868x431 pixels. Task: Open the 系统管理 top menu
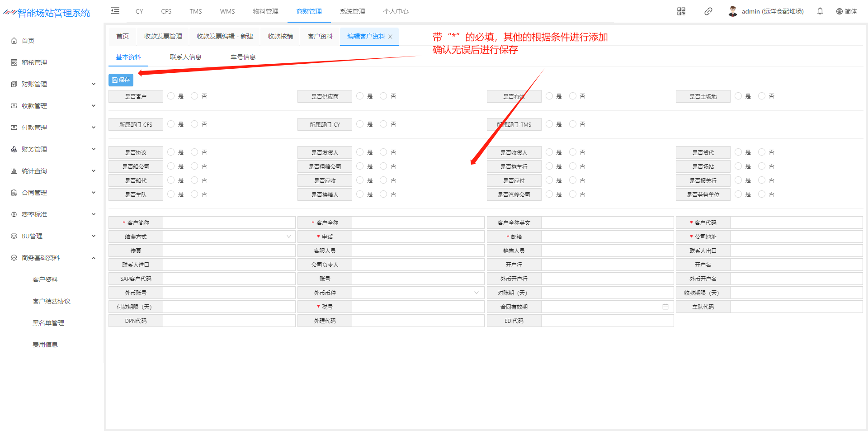tap(352, 11)
